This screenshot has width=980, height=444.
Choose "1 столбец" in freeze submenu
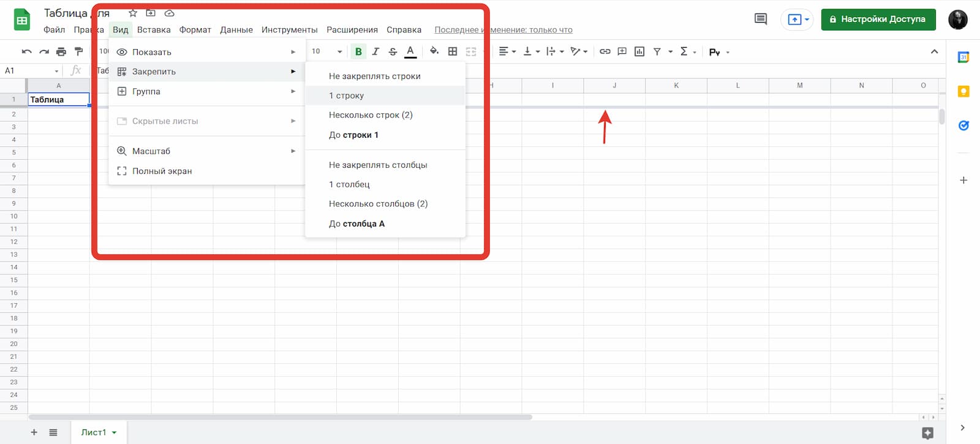[x=349, y=184]
